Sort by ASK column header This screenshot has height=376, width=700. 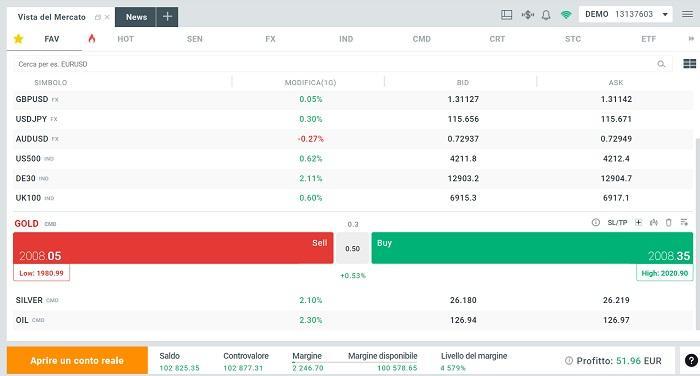pyautogui.click(x=616, y=83)
